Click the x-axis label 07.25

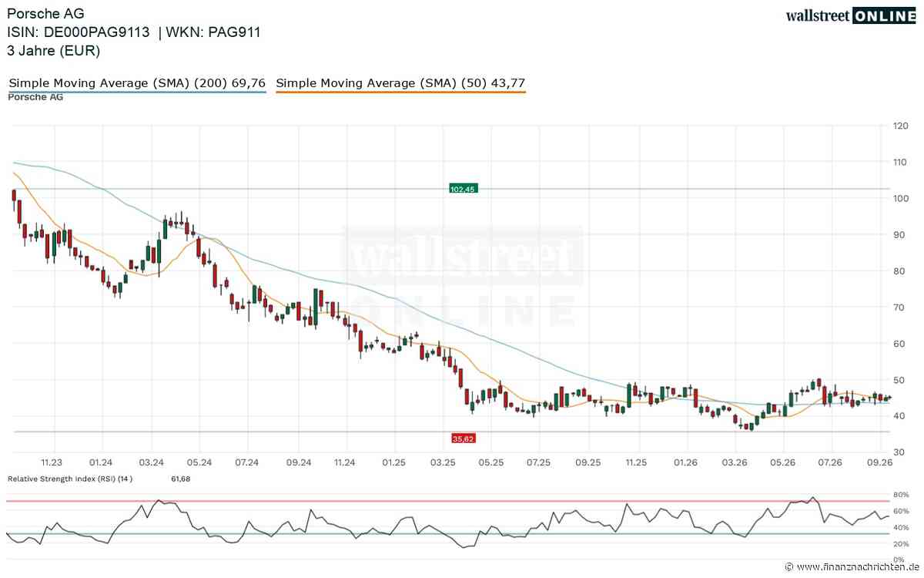pos(539,462)
